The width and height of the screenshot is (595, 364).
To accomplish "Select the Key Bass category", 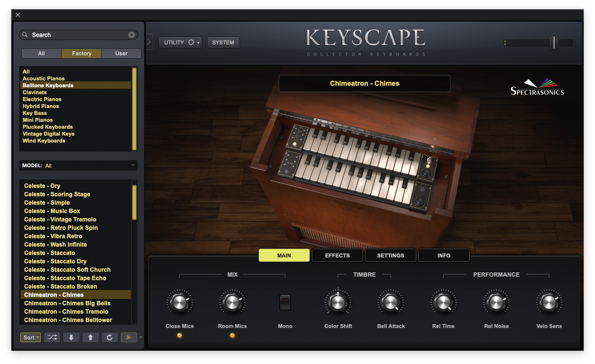I will pyautogui.click(x=75, y=113).
